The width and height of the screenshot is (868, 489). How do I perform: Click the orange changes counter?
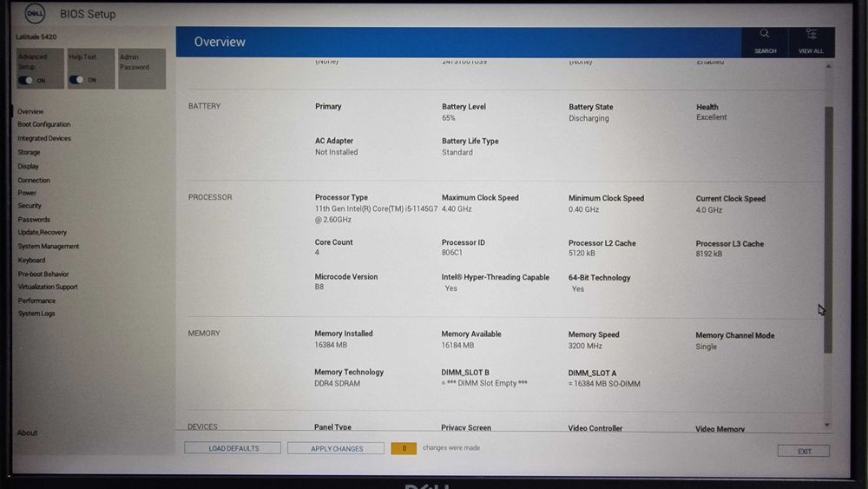[404, 448]
